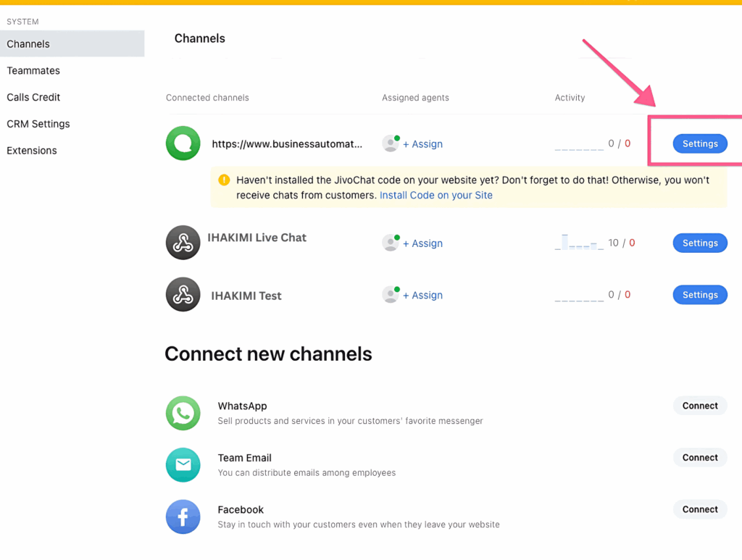Click the yellow warning icon in the notice
This screenshot has height=560, width=742.
[x=224, y=180]
